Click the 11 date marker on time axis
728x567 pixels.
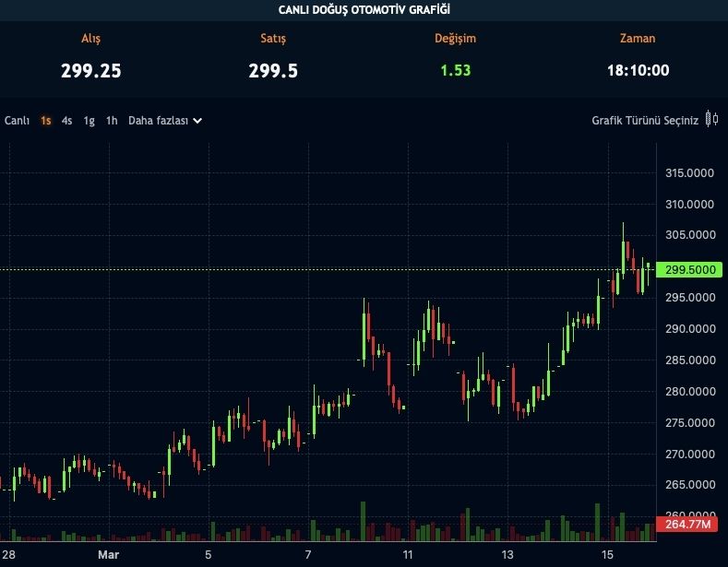pos(407,555)
